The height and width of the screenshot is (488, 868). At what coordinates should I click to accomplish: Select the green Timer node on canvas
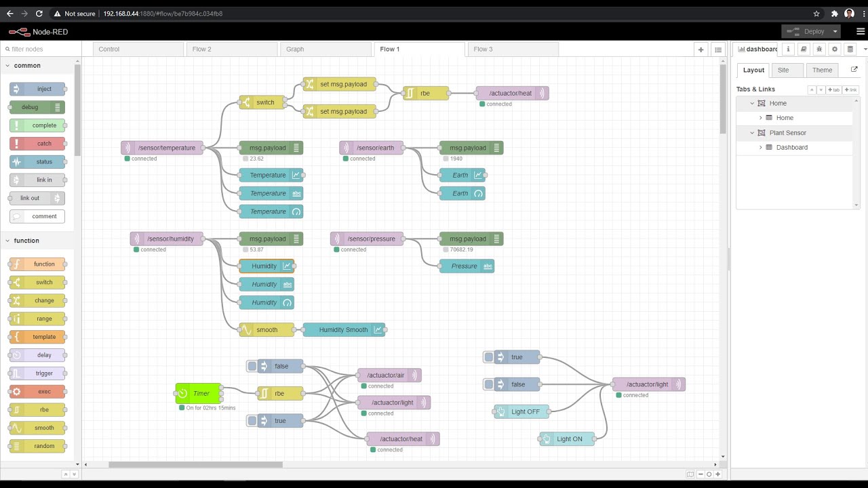pyautogui.click(x=198, y=393)
